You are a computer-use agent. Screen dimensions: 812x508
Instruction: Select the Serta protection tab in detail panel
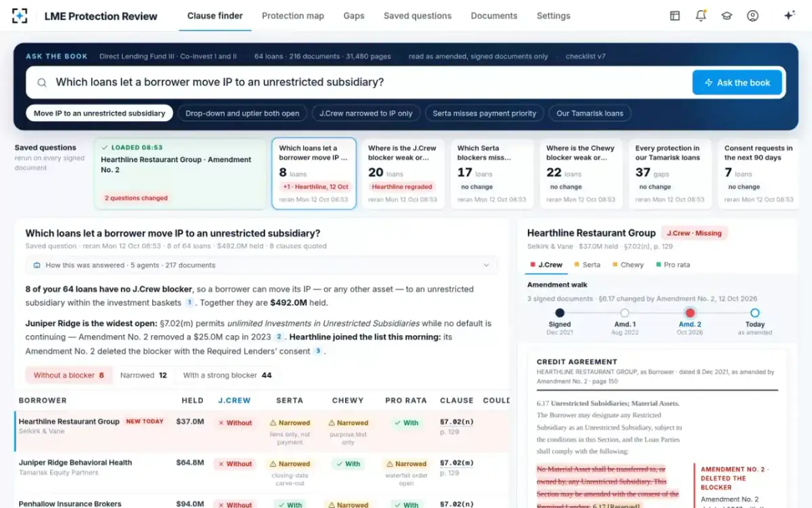[587, 265]
